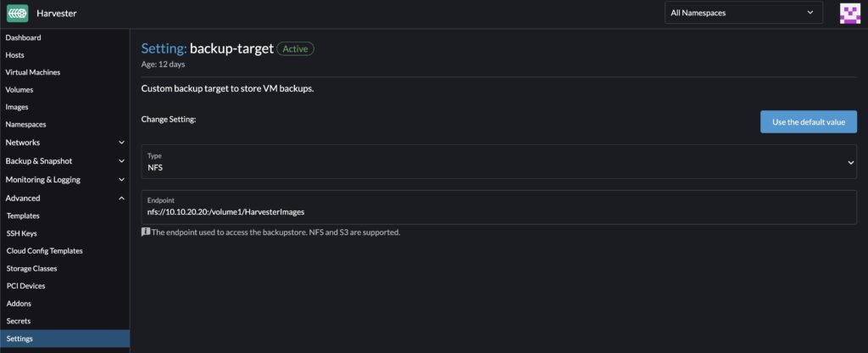Open the All Namespaces dropdown
This screenshot has height=353, width=868.
click(743, 13)
